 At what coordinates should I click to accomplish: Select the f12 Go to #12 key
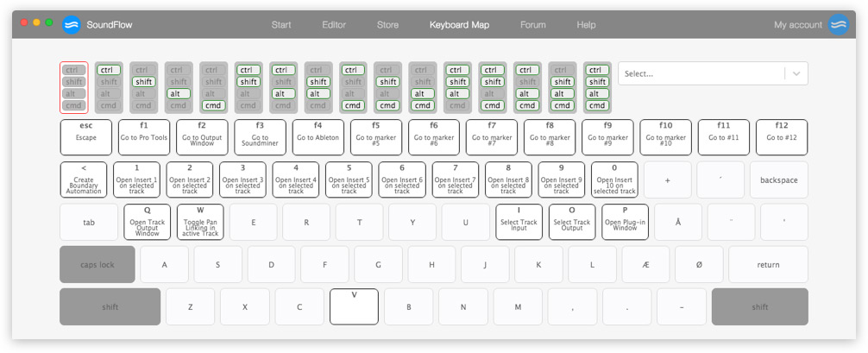pyautogui.click(x=782, y=137)
